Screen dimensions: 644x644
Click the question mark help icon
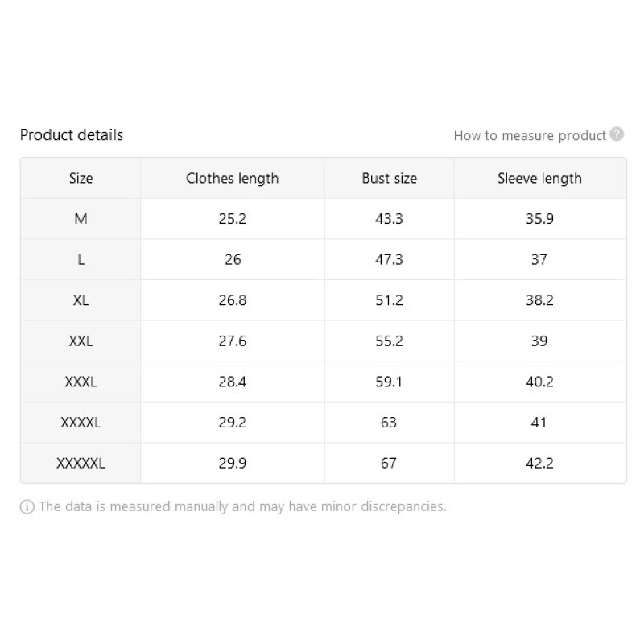(x=617, y=134)
